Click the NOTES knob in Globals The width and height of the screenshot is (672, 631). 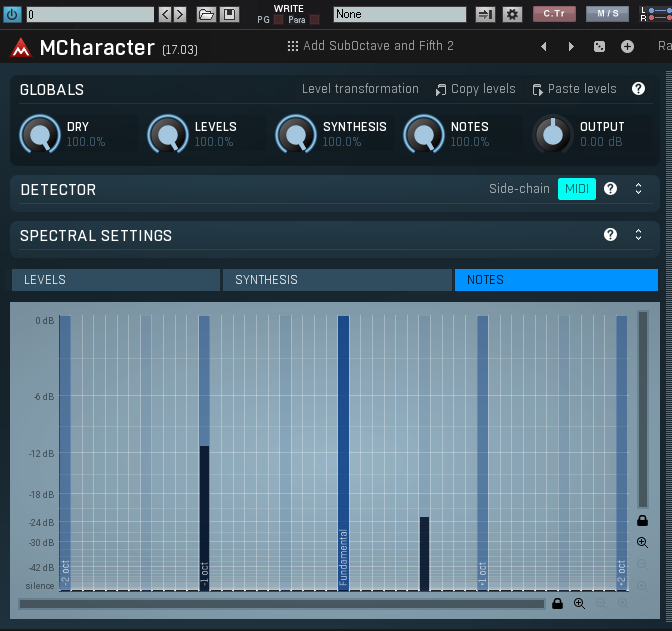(x=423, y=135)
